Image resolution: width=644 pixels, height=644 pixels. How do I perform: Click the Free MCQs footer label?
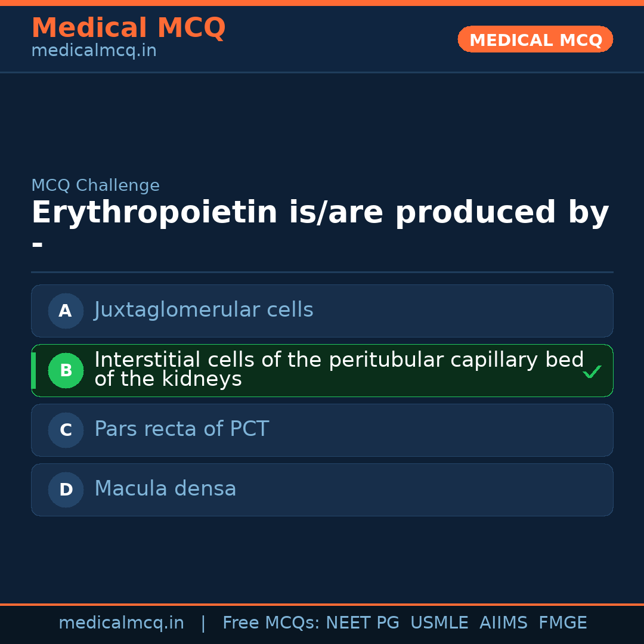click(x=271, y=623)
